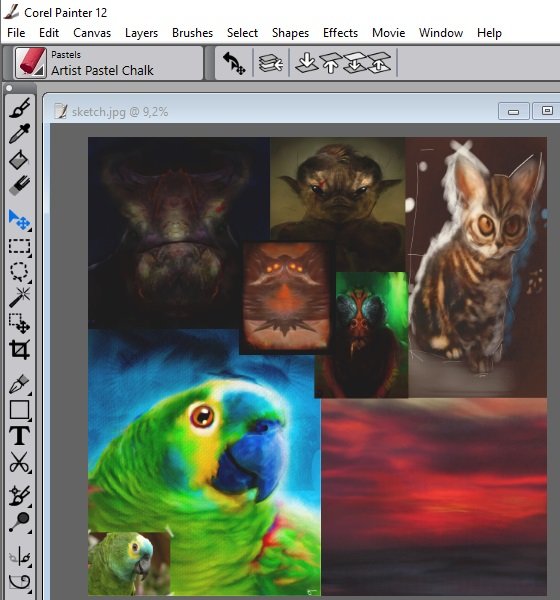Click the Artist Pastel Chalk brush variant

click(102, 70)
